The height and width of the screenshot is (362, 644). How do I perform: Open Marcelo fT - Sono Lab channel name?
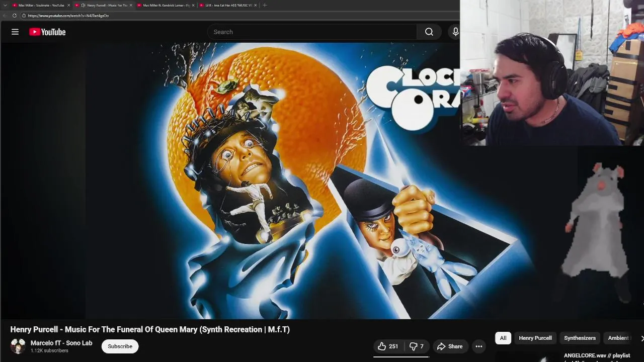click(x=61, y=343)
